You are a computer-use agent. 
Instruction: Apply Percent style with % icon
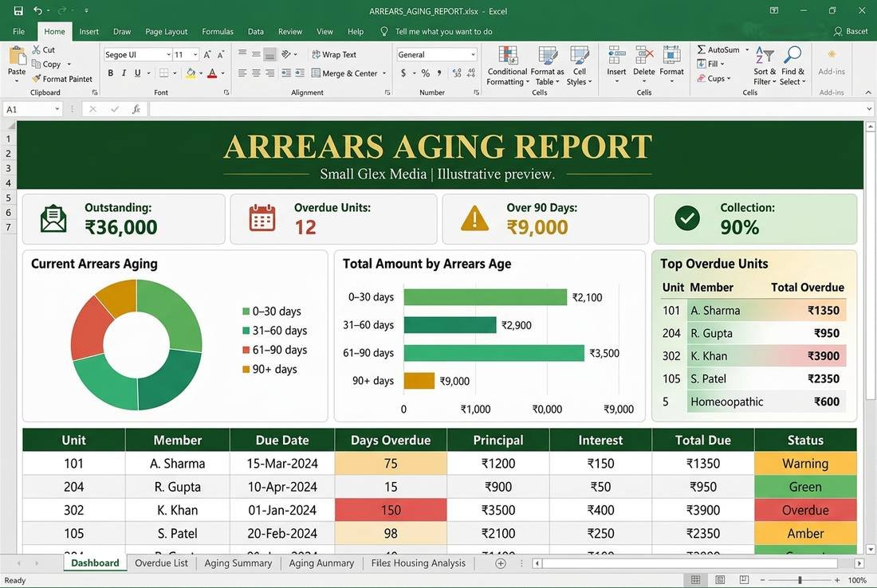coord(426,73)
